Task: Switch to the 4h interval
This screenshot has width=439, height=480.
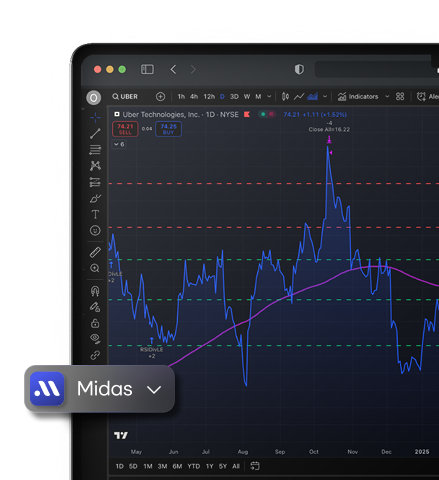Action: 194,97
